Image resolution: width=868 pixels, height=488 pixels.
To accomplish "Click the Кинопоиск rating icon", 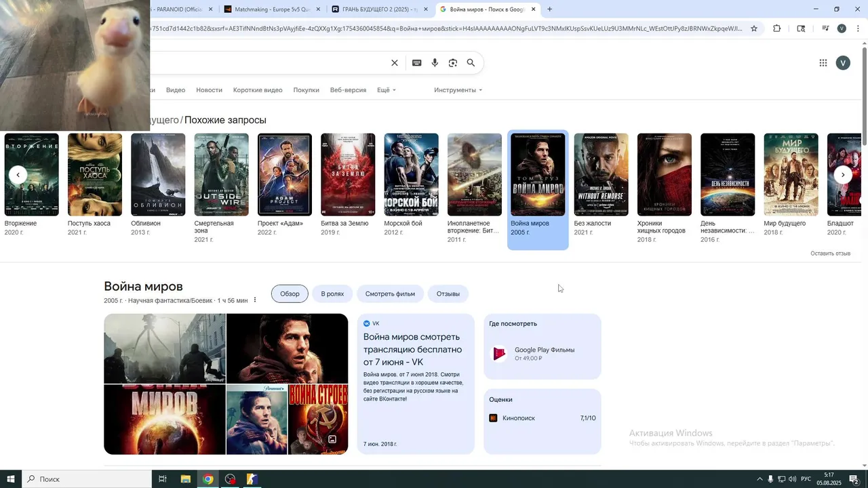I will point(493,418).
